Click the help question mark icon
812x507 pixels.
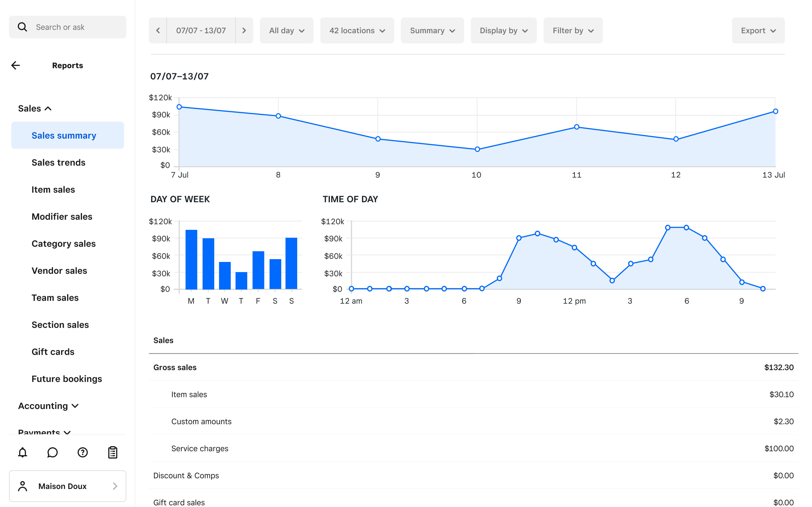click(x=83, y=452)
